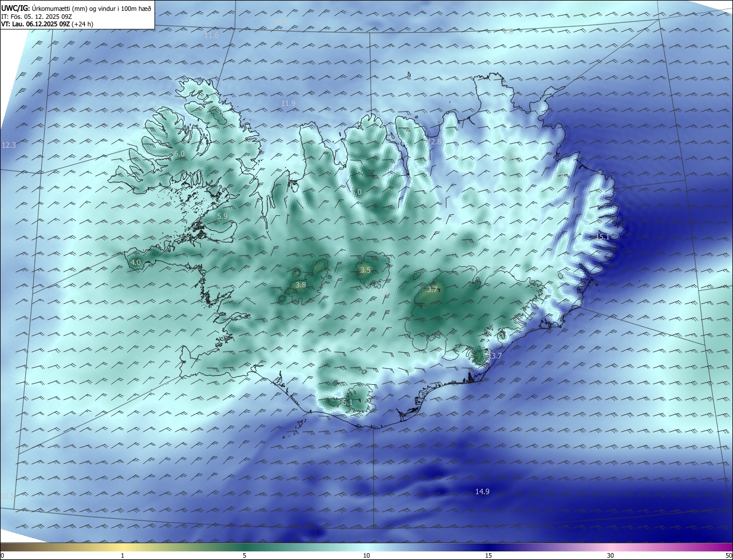The width and height of the screenshot is (733, 560).
Task: Click the 3.7 value label
Action: pos(432,290)
